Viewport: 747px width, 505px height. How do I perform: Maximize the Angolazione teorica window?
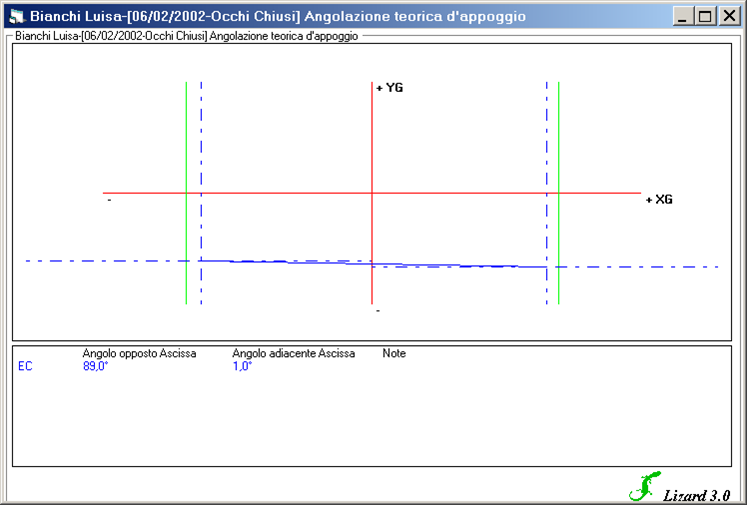704,16
